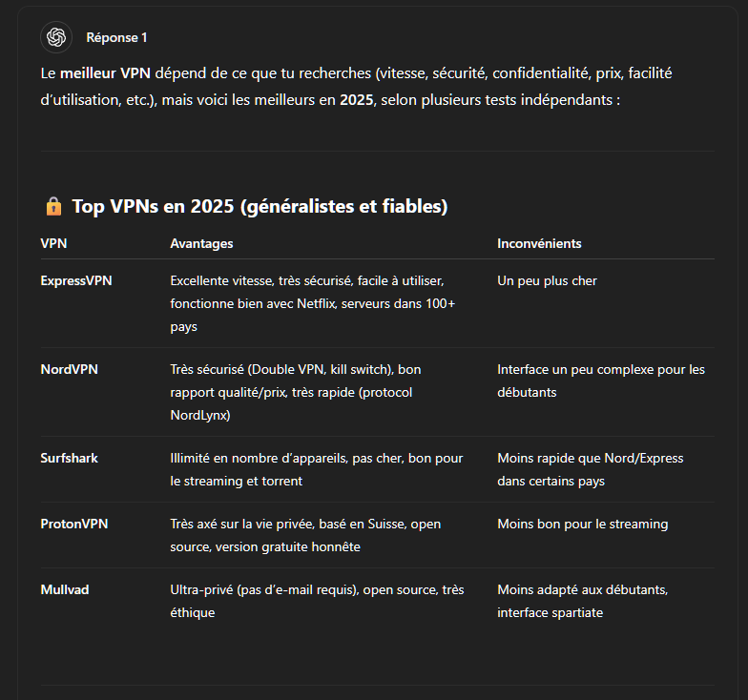Click ProtonVPN's "Moins bon pour le streaming" cell
The height and width of the screenshot is (700, 748).
click(x=582, y=524)
